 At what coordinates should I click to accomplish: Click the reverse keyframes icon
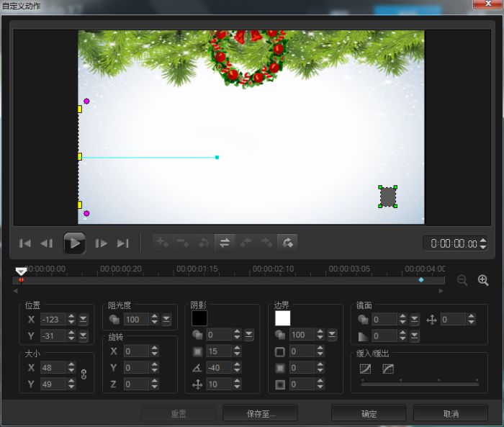tap(225, 243)
